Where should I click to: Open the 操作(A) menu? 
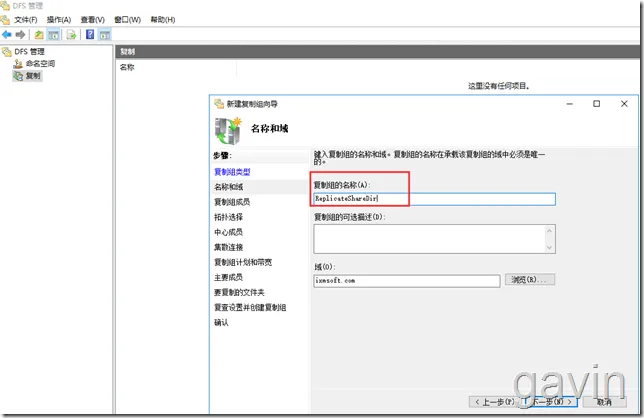(x=59, y=20)
